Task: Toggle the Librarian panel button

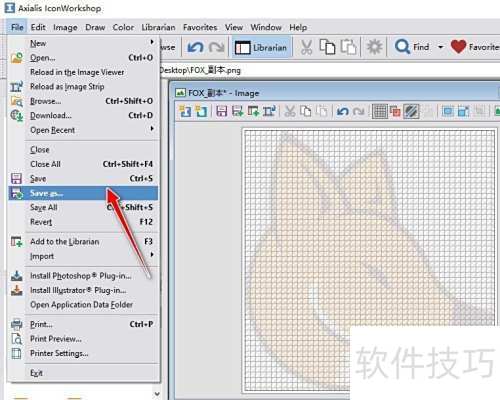Action: (261, 47)
